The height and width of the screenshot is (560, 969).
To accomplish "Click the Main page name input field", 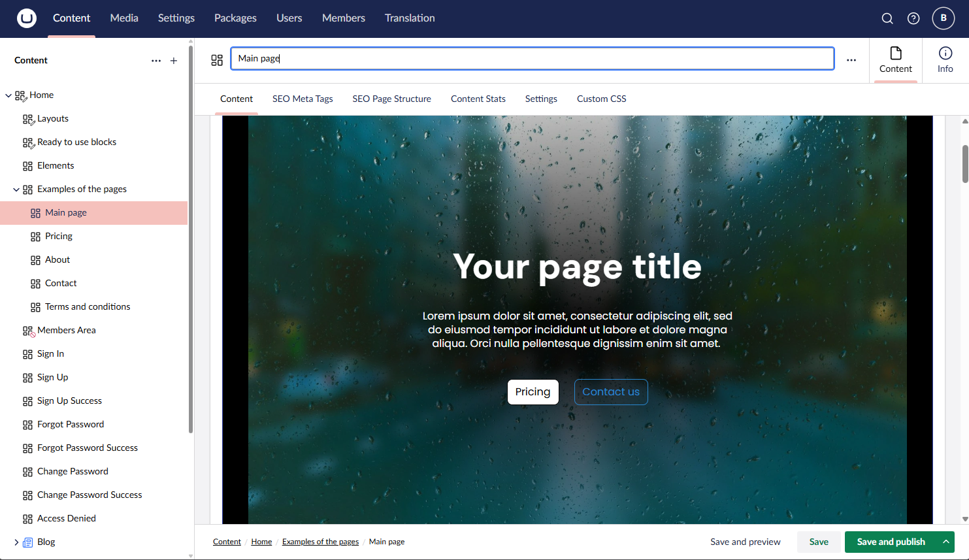I will click(x=533, y=58).
